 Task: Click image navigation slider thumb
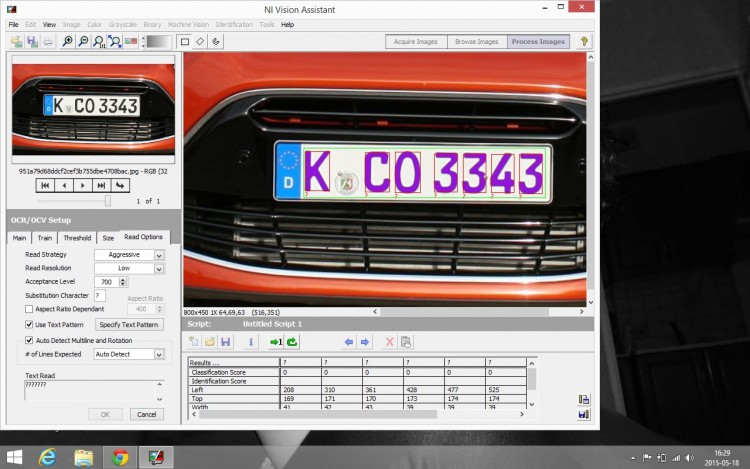(108, 201)
